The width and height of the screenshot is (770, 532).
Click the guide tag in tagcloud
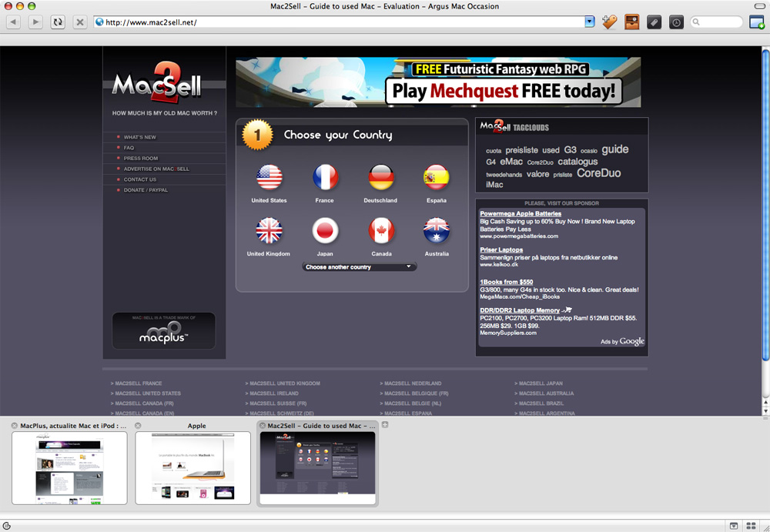[x=614, y=149]
